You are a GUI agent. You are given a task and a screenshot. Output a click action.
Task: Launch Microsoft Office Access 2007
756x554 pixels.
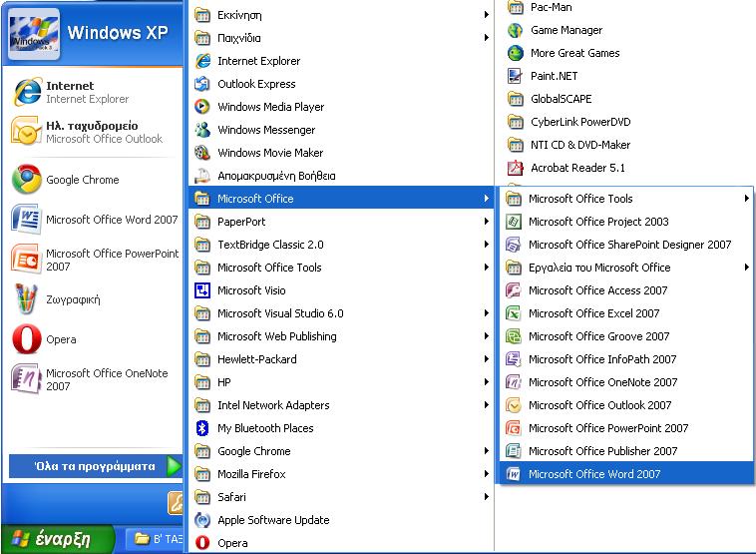click(x=626, y=290)
